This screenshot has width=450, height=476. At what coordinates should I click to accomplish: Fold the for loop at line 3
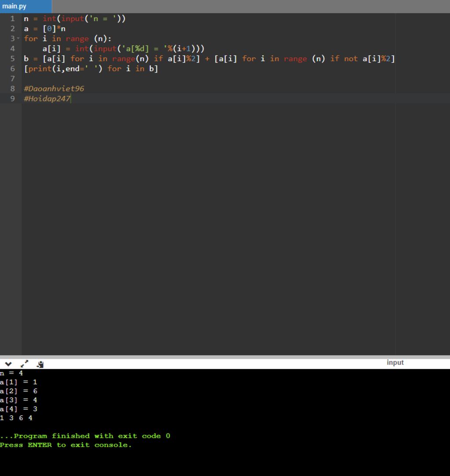[x=18, y=39]
